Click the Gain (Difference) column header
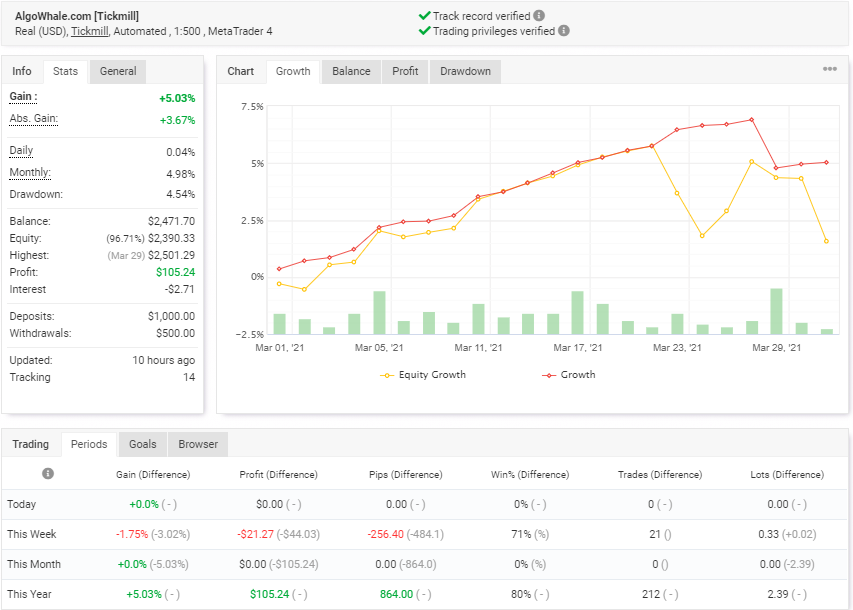Image resolution: width=853 pixels, height=610 pixels. click(x=153, y=475)
